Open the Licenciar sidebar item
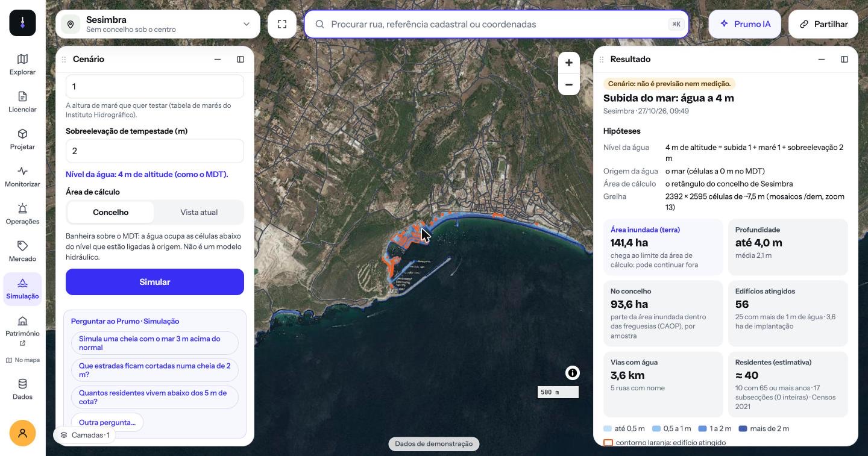 [22, 102]
